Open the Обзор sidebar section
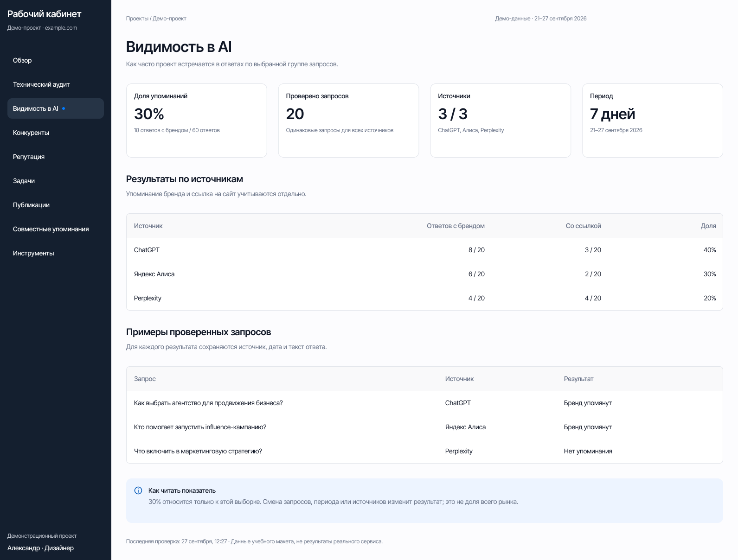 pyautogui.click(x=56, y=60)
